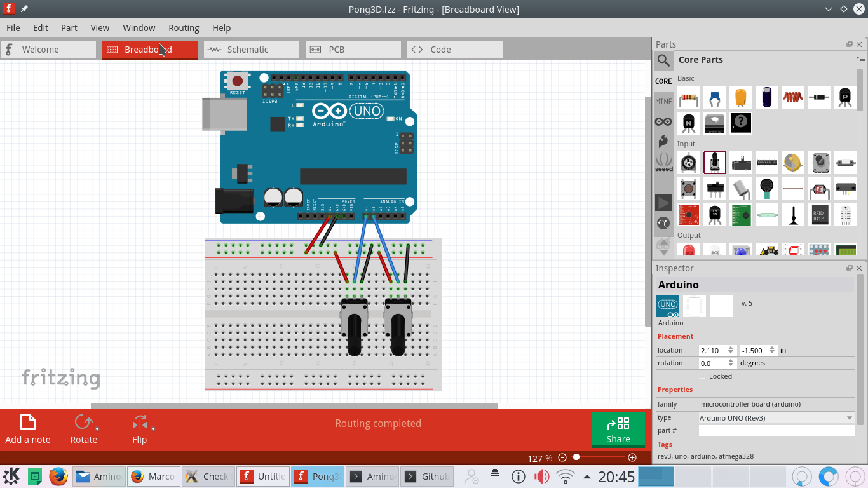The height and width of the screenshot is (488, 868).
Task: Select the trimmer potentiometer part
Action: tap(689, 163)
